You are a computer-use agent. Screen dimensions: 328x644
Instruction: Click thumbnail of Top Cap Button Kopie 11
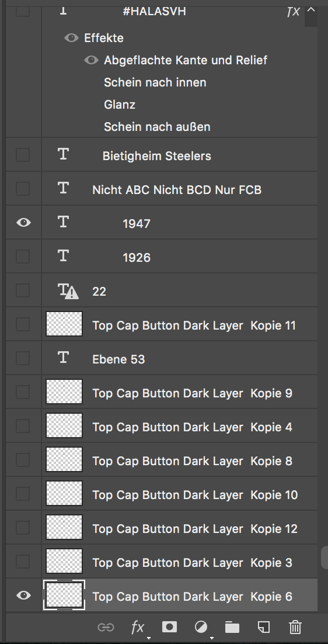[x=64, y=324]
